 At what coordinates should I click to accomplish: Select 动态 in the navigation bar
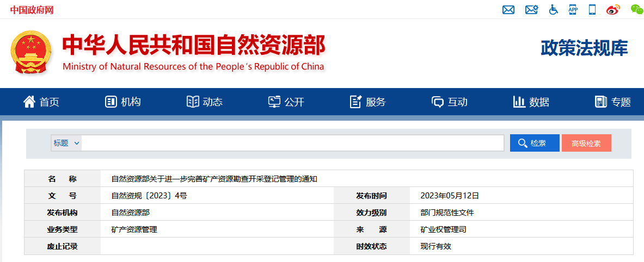tap(205, 102)
